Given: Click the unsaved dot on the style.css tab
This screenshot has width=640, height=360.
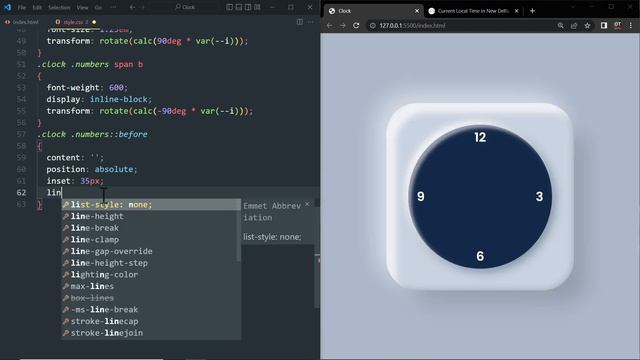Looking at the screenshot, I should coord(94,22).
